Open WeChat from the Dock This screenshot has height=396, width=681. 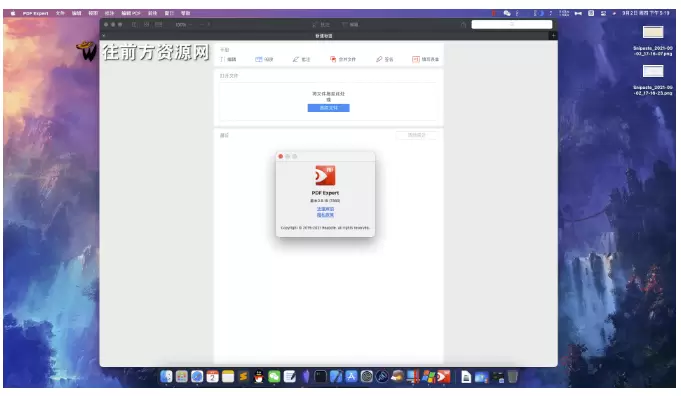pyautogui.click(x=274, y=376)
